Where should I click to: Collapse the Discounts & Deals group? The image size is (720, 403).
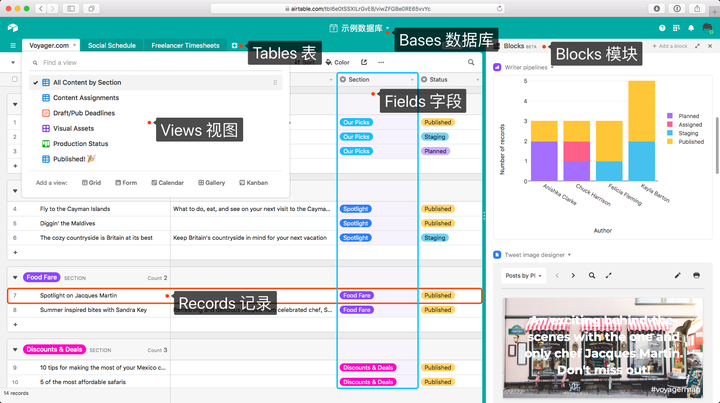[x=15, y=350]
